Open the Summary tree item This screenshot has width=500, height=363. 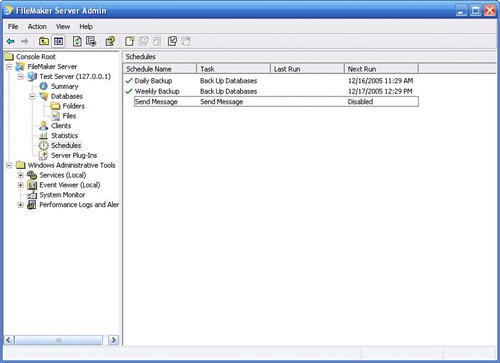[x=65, y=86]
